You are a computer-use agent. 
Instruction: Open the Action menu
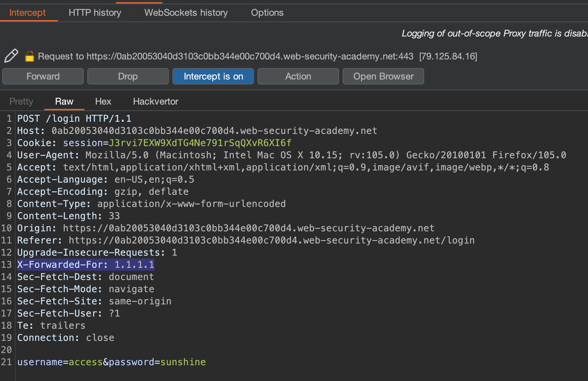(298, 76)
